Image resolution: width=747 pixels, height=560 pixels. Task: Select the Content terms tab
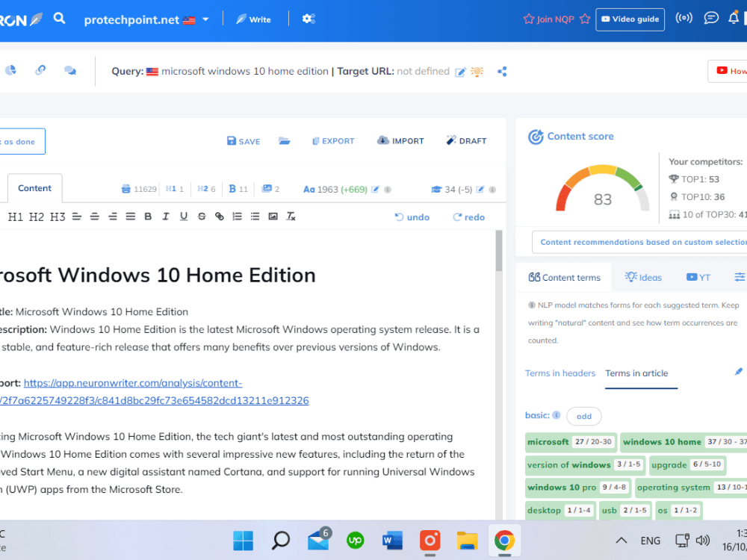[x=565, y=278]
